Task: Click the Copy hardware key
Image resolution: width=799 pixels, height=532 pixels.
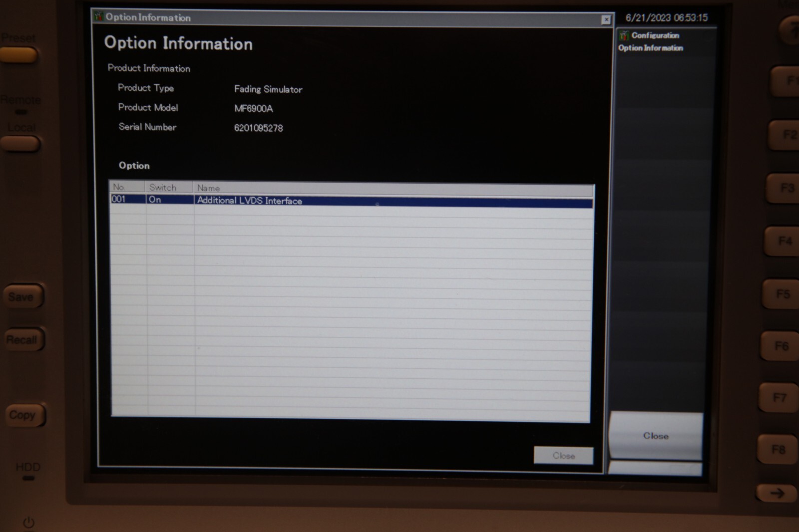Action: (25, 415)
